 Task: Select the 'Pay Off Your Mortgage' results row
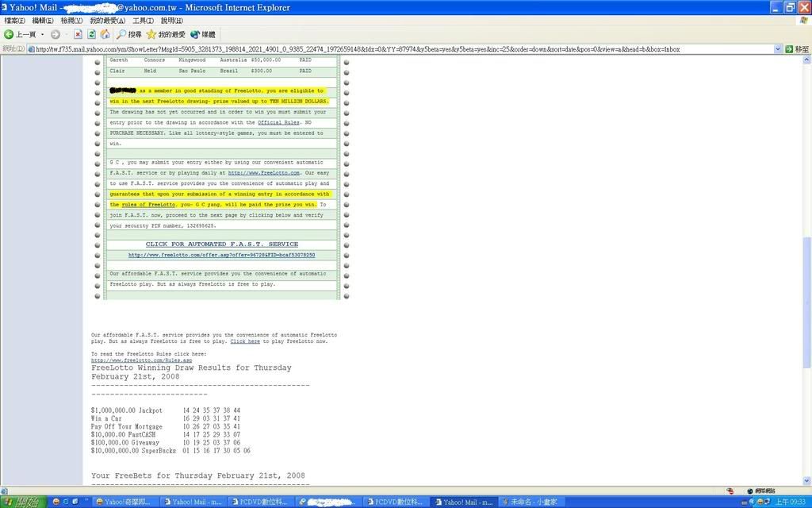(166, 426)
